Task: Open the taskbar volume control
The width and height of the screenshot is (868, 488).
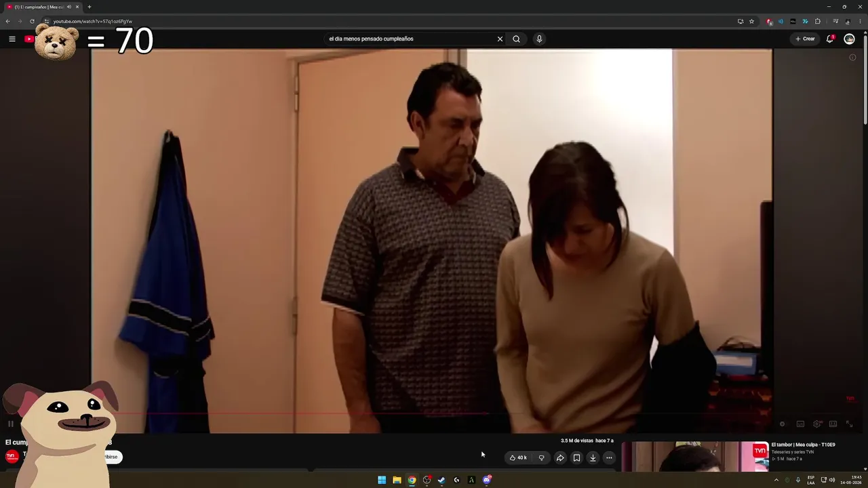Action: pyautogui.click(x=832, y=480)
